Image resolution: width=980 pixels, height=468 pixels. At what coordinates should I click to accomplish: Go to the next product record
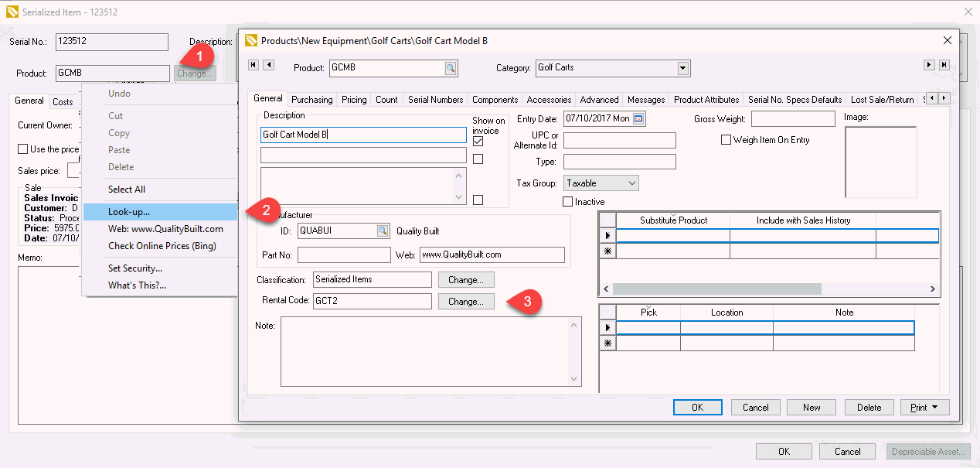[x=930, y=66]
